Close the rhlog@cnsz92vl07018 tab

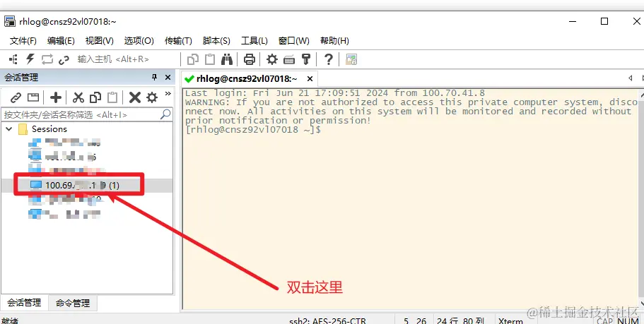click(x=310, y=79)
